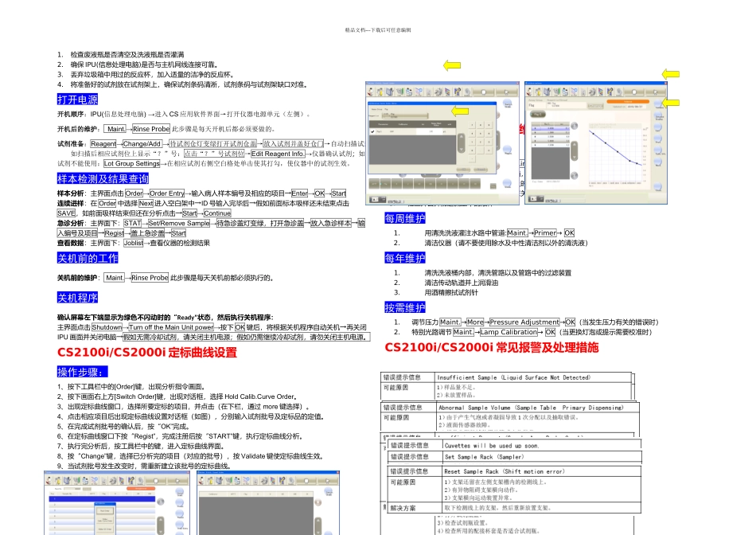Click the '每周维护' heading
The height and width of the screenshot is (535, 756).
point(405,218)
